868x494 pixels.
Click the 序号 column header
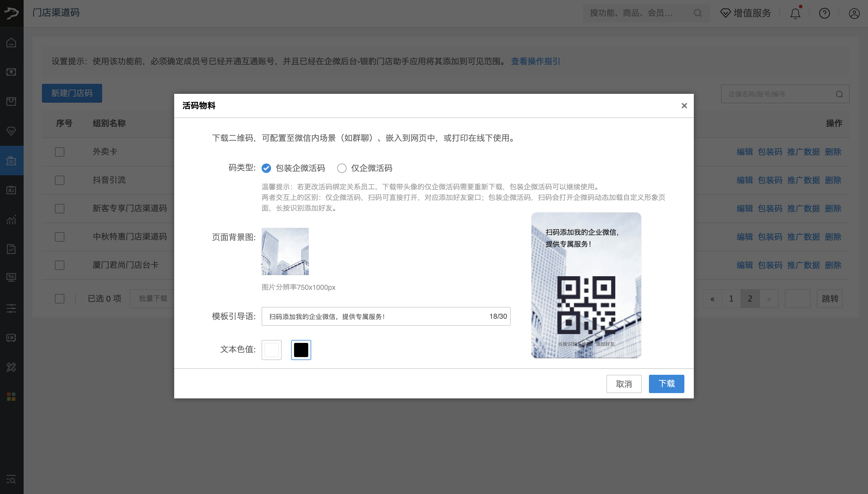tap(64, 123)
